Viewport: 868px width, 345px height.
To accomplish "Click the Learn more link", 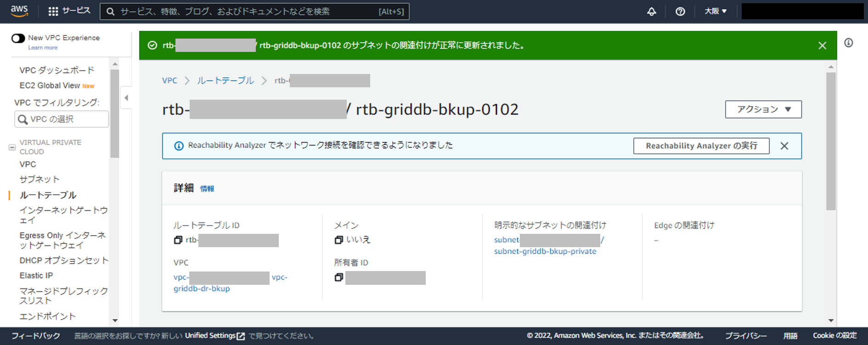I will pyautogui.click(x=43, y=48).
